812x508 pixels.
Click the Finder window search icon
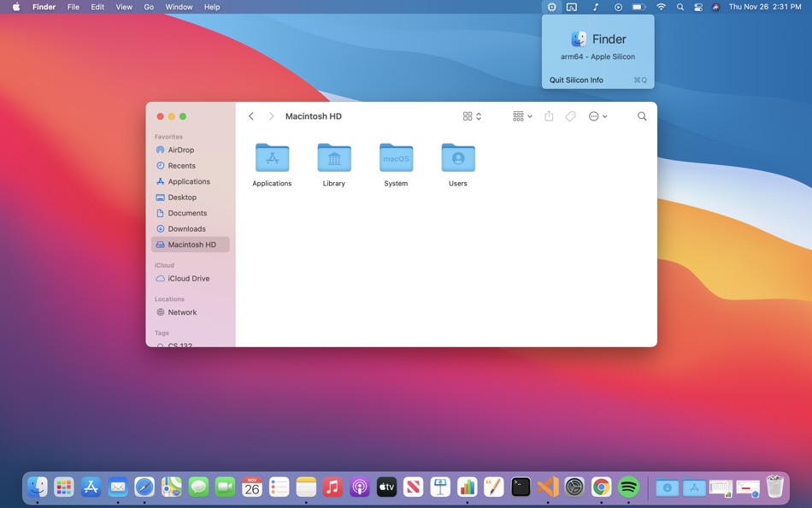[x=642, y=116]
